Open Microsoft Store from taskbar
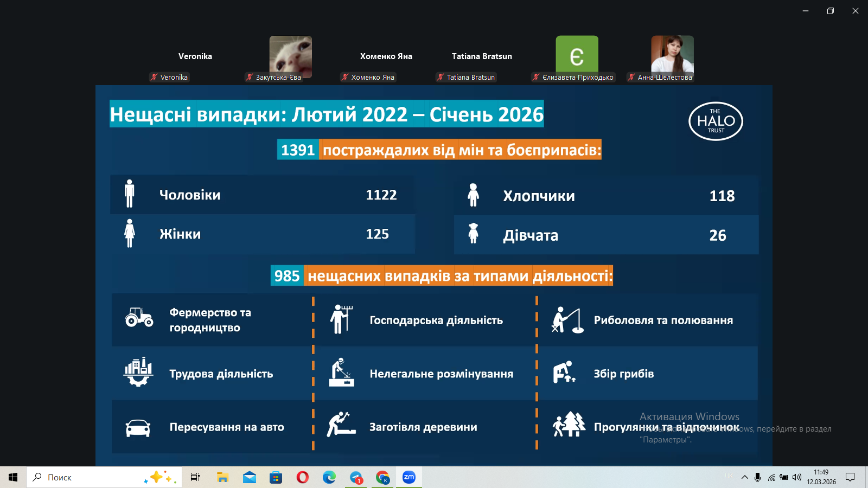The width and height of the screenshot is (868, 488). (x=276, y=477)
